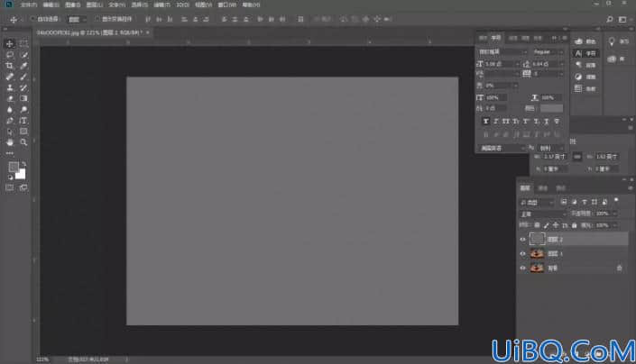Viewport: 636px width, 364px height.
Task: Toggle Faux Bold in Character panel
Action: [x=485, y=121]
